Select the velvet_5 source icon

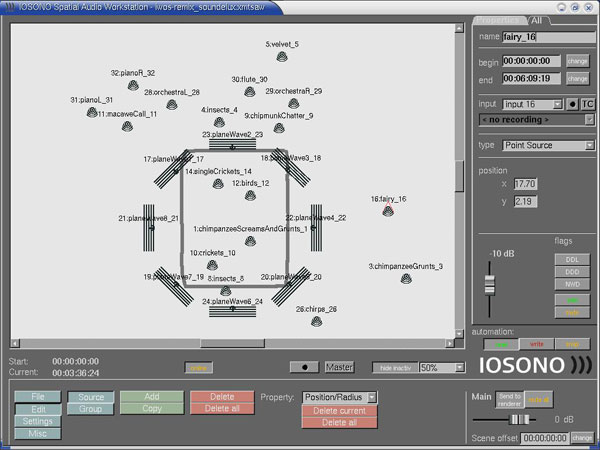(x=282, y=57)
